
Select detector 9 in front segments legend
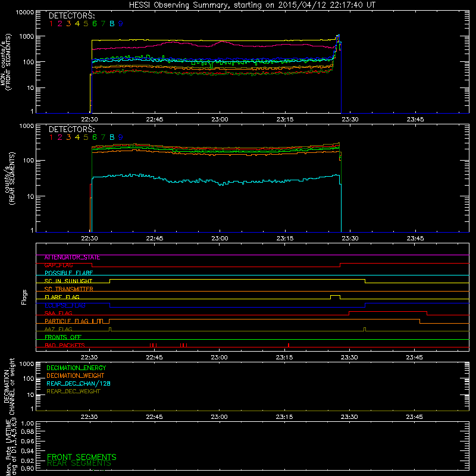pyautogui.click(x=121, y=24)
